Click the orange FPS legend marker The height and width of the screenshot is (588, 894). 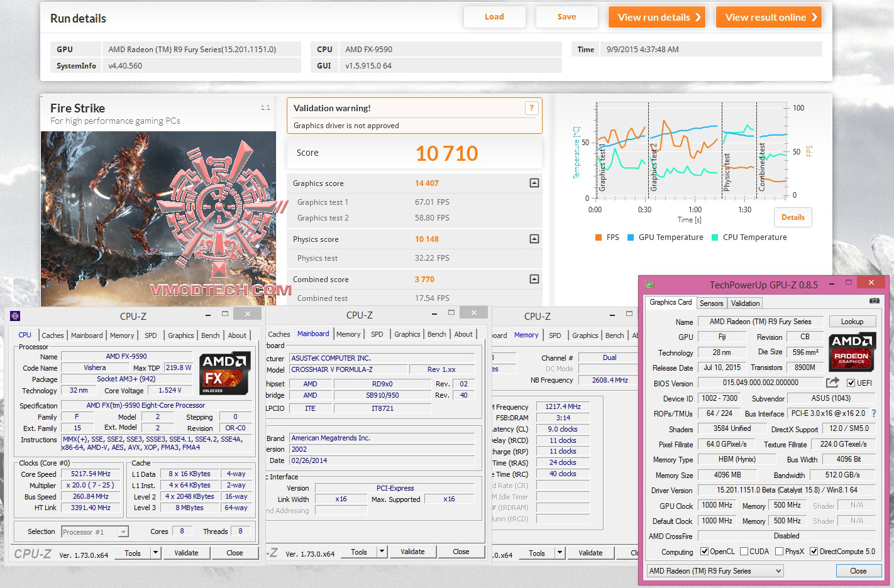pos(599,237)
